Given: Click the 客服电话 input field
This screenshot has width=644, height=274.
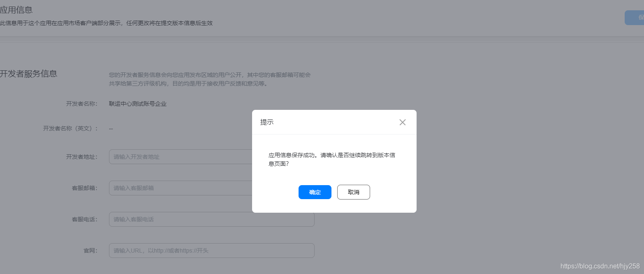Looking at the screenshot, I should (x=211, y=219).
